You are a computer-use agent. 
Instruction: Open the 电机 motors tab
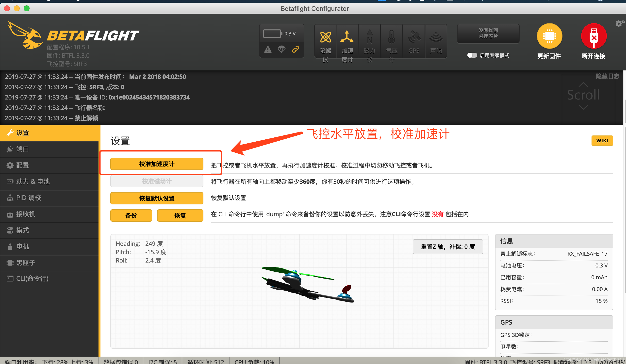tap(49, 247)
